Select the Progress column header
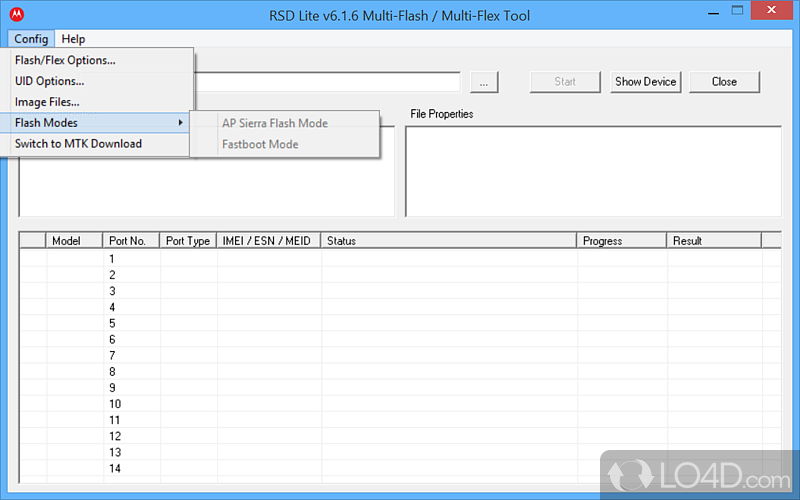This screenshot has width=800, height=500. tap(621, 241)
